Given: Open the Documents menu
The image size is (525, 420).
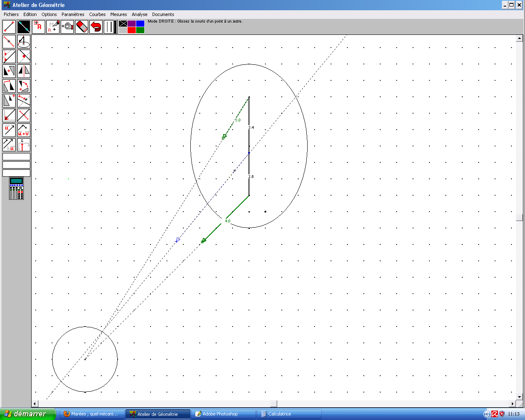Looking at the screenshot, I should [163, 14].
